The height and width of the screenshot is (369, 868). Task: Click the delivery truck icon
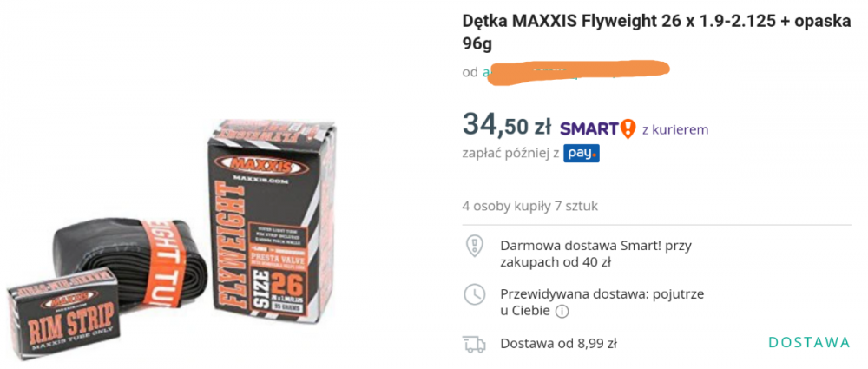[x=475, y=343]
